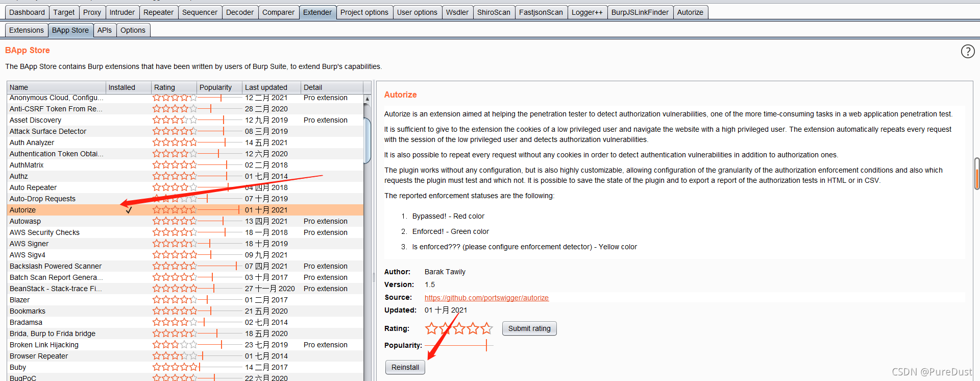This screenshot has height=381, width=980.
Task: Select the Autorize extension row
Action: click(x=185, y=210)
